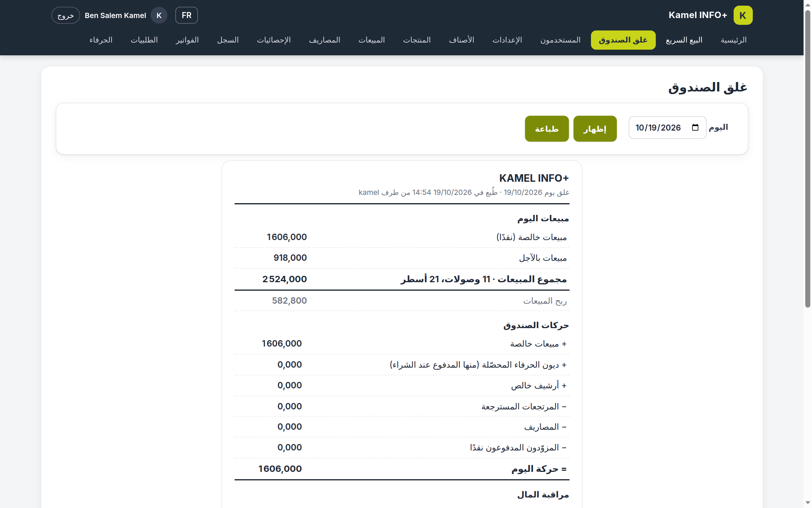Go to المستخدمون users tab
This screenshot has height=508, width=812.
[x=560, y=40]
